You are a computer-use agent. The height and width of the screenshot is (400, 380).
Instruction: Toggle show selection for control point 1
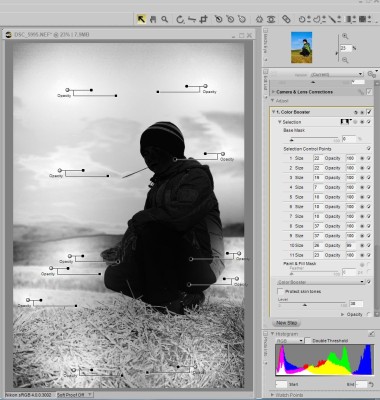click(x=362, y=158)
